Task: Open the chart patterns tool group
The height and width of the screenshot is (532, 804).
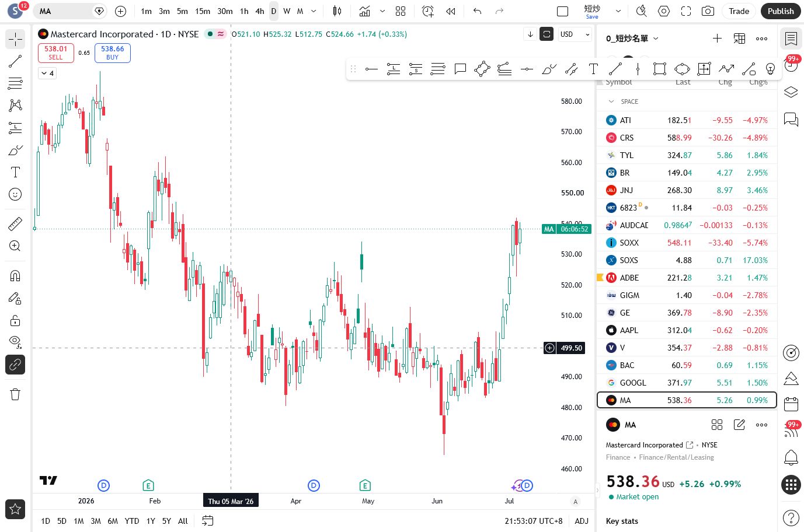Action: [15, 106]
